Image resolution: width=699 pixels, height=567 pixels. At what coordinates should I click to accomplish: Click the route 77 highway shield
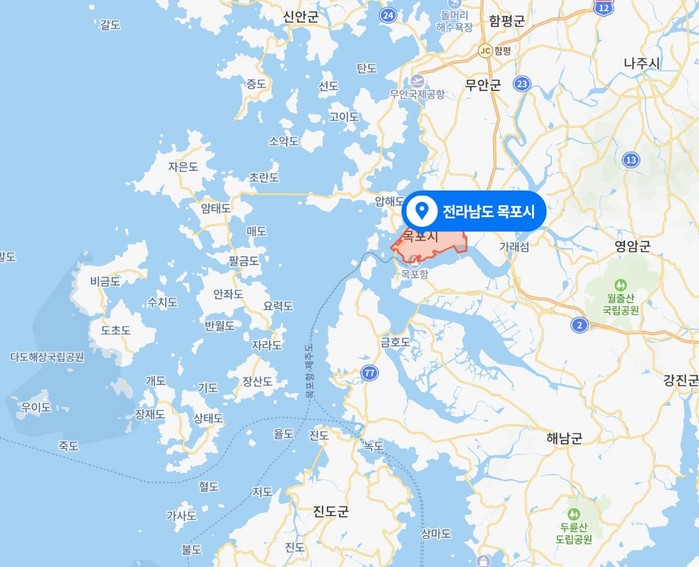[x=369, y=373]
